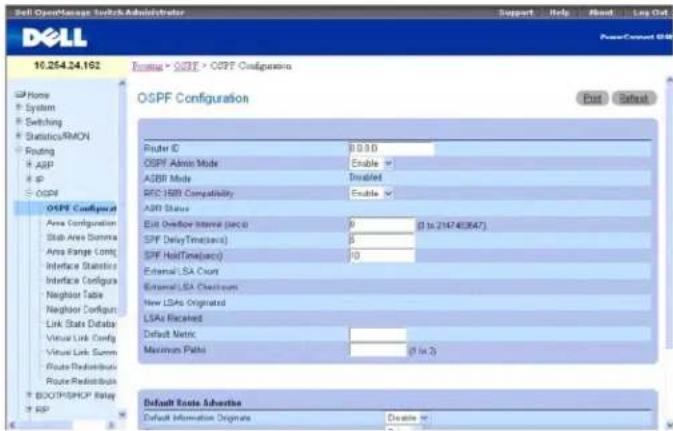Click the Home icon in navigation tree
The width and height of the screenshot is (673, 431).
(20, 94)
